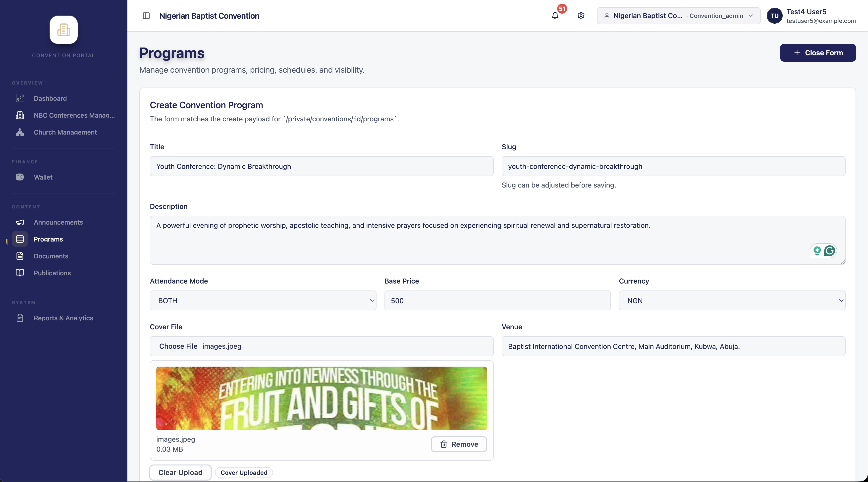
Task: Click the Remove cover image button
Action: [459, 444]
